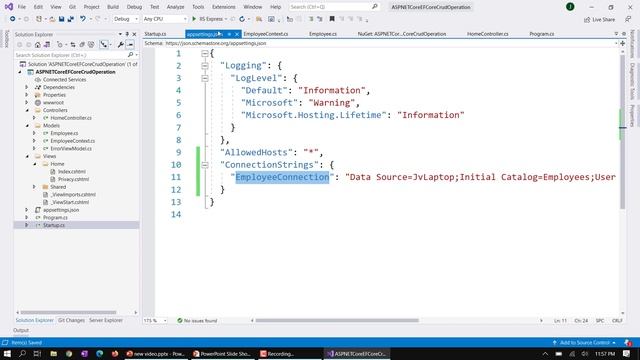
Task: Open the File menu
Action: [x=22, y=7]
